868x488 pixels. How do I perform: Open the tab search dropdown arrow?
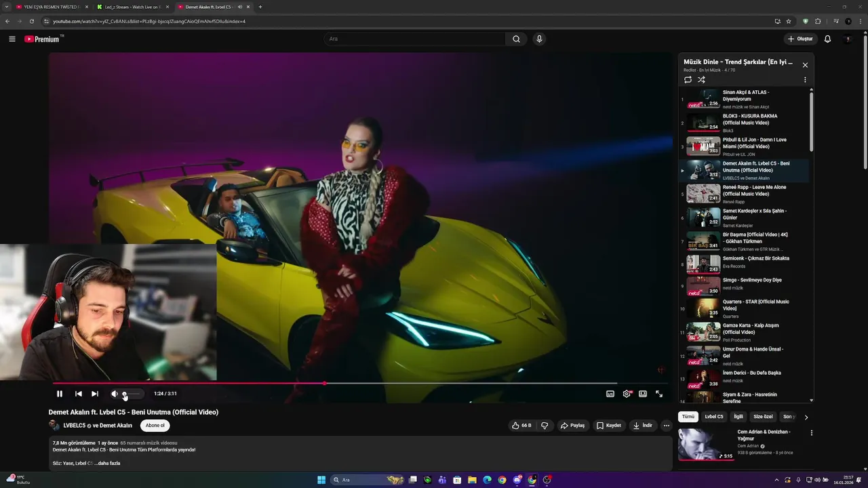point(7,7)
